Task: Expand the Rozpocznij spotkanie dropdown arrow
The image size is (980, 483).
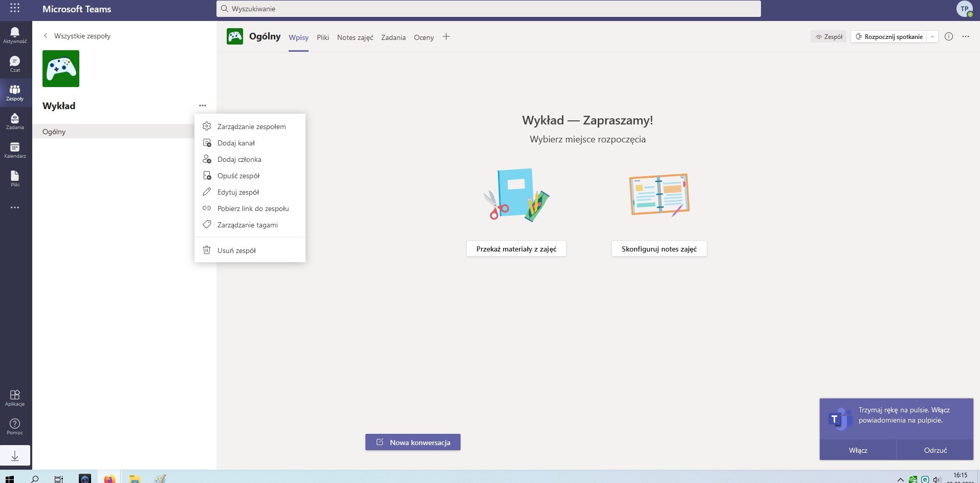Action: pos(932,36)
